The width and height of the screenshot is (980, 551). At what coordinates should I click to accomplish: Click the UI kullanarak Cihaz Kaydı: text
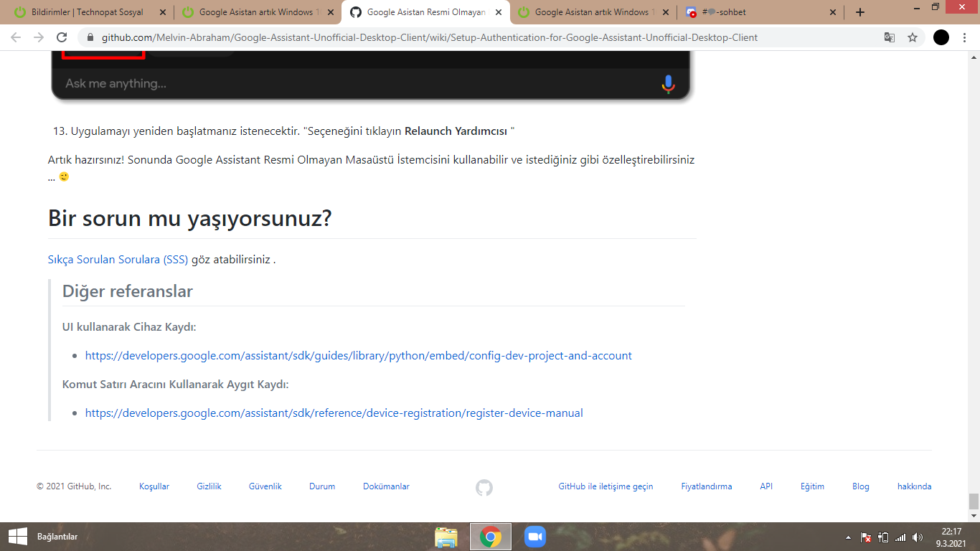pos(129,327)
